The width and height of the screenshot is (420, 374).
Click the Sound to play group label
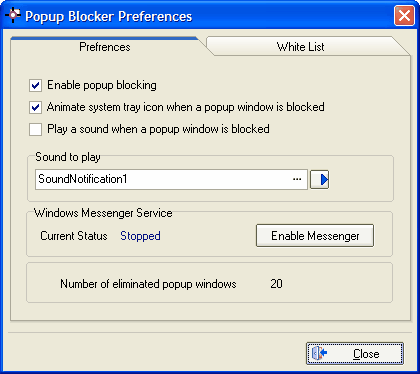pyautogui.click(x=68, y=157)
